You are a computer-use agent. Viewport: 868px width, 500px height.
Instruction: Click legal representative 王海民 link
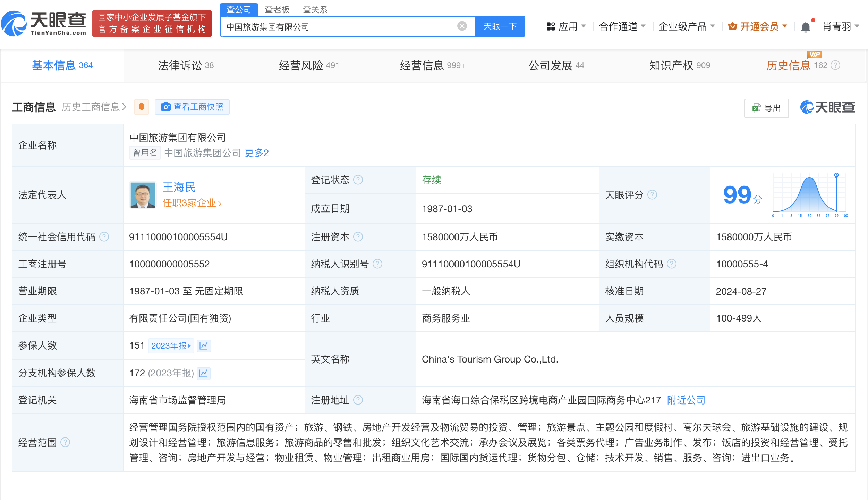pyautogui.click(x=179, y=187)
